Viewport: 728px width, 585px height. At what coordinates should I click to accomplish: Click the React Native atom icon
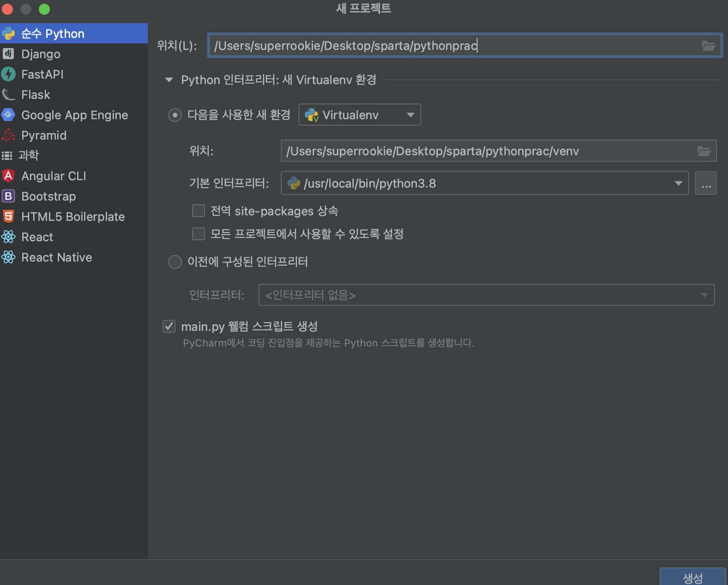pyautogui.click(x=8, y=257)
